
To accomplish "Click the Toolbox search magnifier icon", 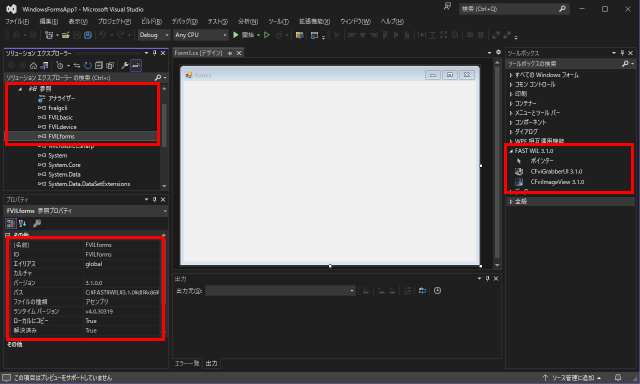I will [x=625, y=64].
